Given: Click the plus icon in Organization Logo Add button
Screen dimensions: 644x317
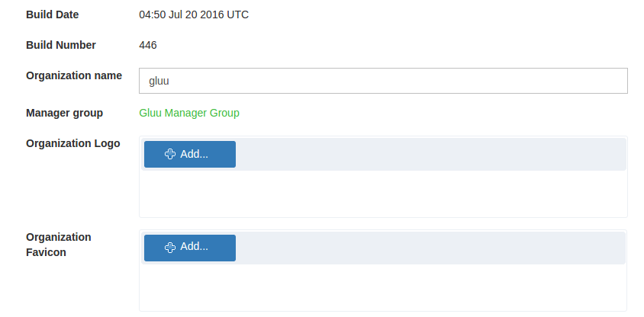Looking at the screenshot, I should (x=170, y=154).
